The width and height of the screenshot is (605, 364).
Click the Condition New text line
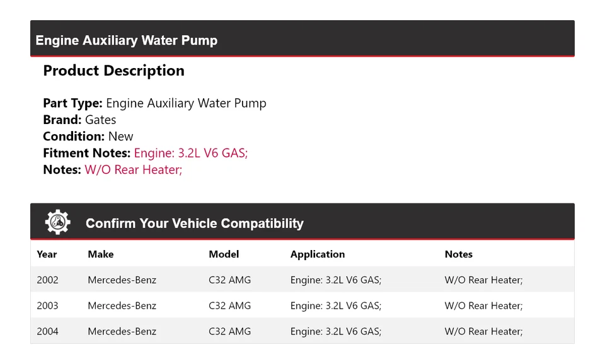[x=88, y=136]
